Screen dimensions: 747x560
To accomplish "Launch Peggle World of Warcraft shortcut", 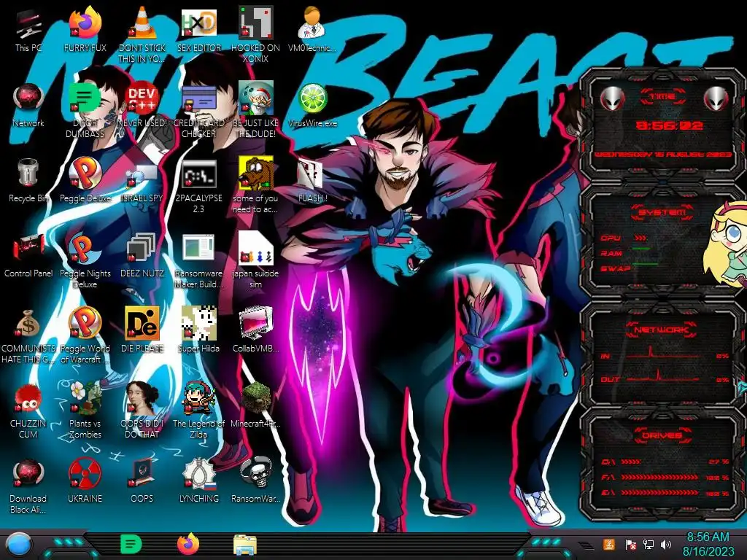I will pos(85,336).
